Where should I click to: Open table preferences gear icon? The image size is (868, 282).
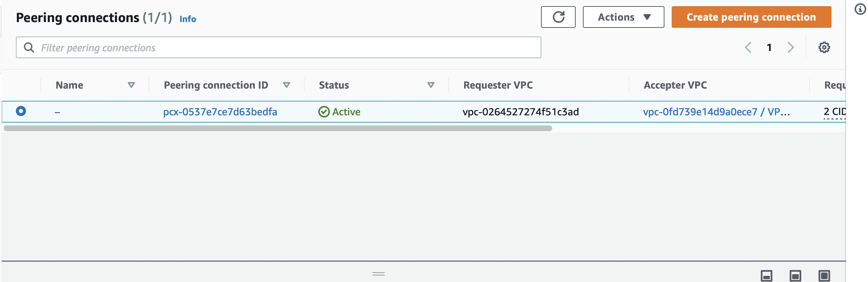(x=824, y=47)
